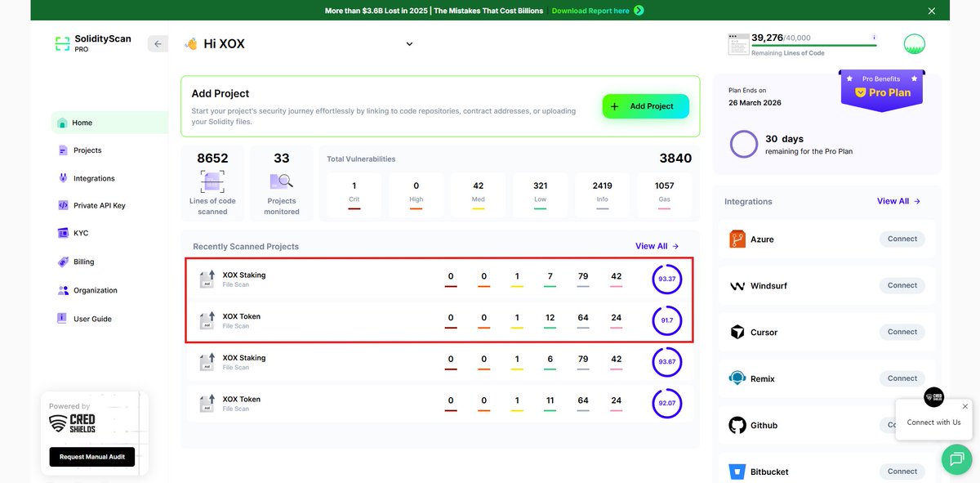Click the SolidityScan PRO logo
Viewport: 980px width, 483px height.
click(x=92, y=43)
